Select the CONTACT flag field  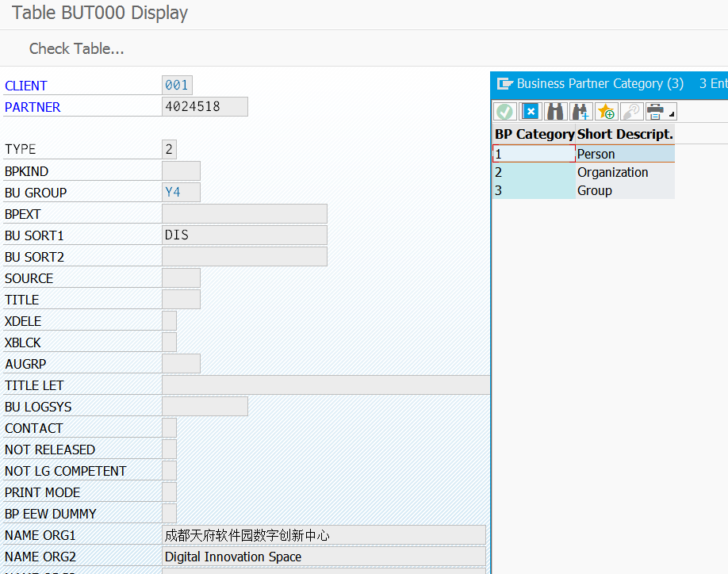click(x=169, y=428)
